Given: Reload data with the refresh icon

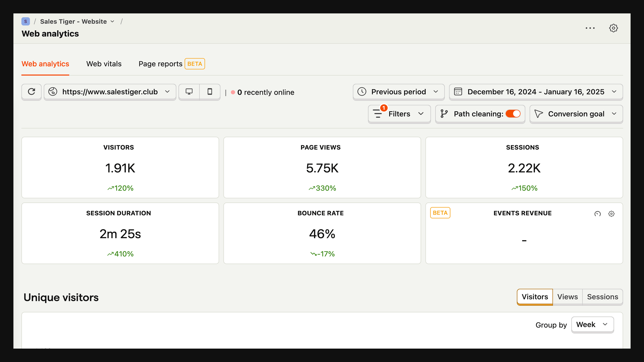Looking at the screenshot, I should [32, 92].
